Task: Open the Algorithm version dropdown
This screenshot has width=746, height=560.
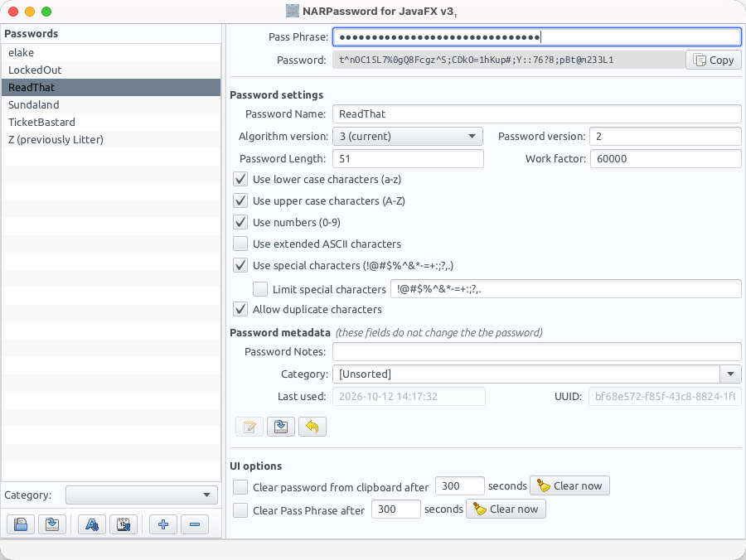Action: 407,137
